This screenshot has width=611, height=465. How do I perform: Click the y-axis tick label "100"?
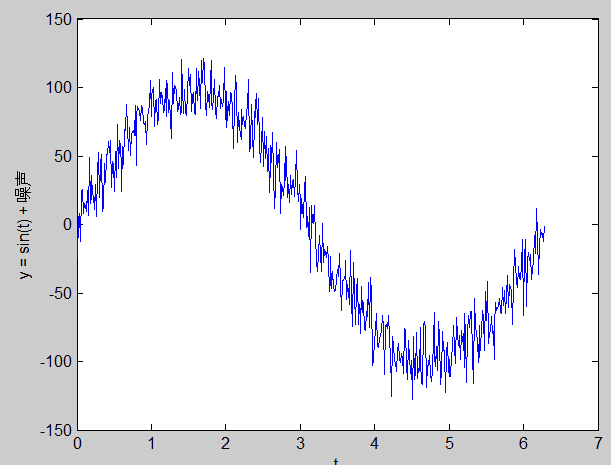coord(59,87)
